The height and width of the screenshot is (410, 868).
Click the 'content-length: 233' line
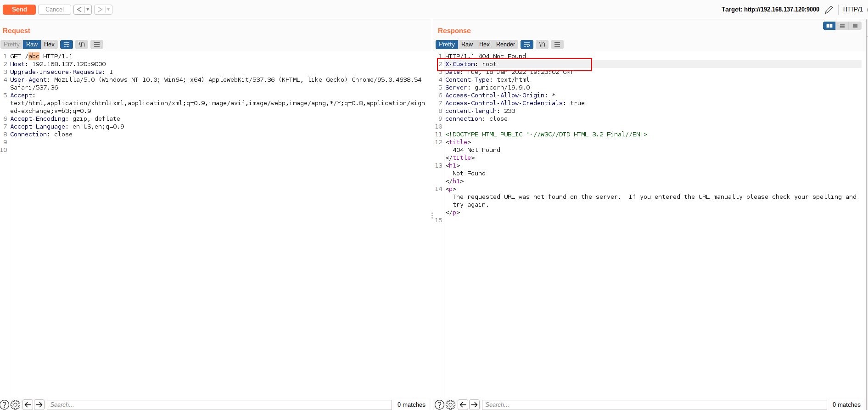click(x=480, y=111)
